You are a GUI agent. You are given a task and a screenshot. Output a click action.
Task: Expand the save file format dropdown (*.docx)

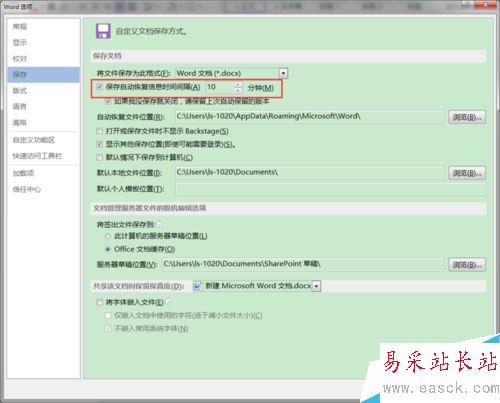[283, 73]
